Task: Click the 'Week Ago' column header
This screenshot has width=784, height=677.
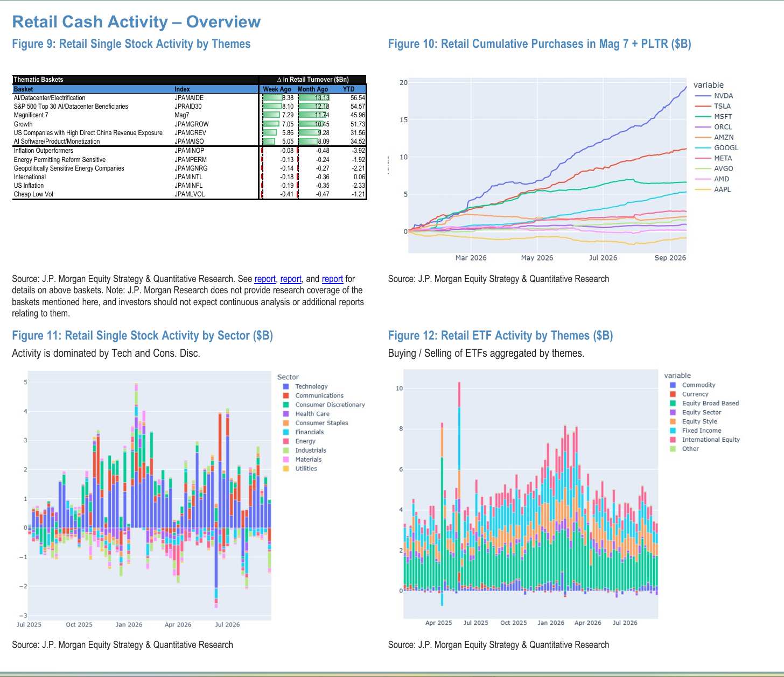Action: 277,89
